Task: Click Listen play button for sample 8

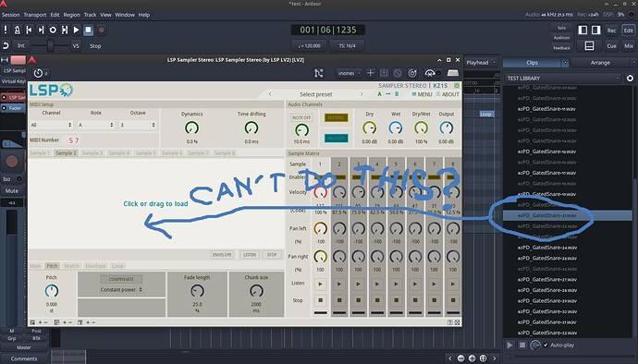Action: tap(453, 284)
